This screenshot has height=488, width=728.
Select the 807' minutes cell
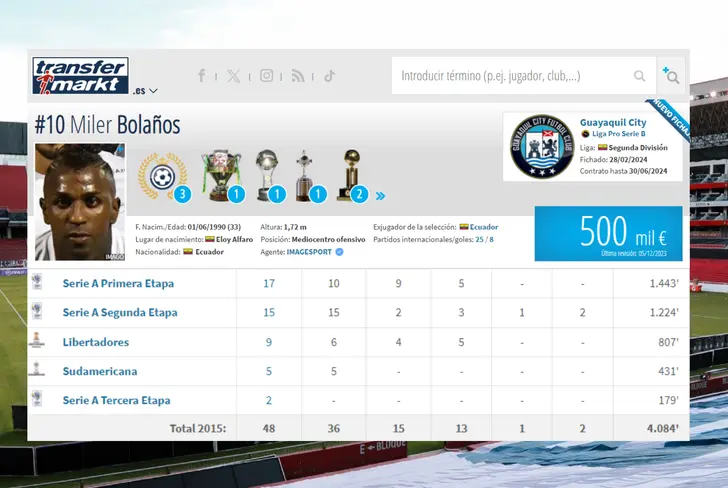click(651, 342)
